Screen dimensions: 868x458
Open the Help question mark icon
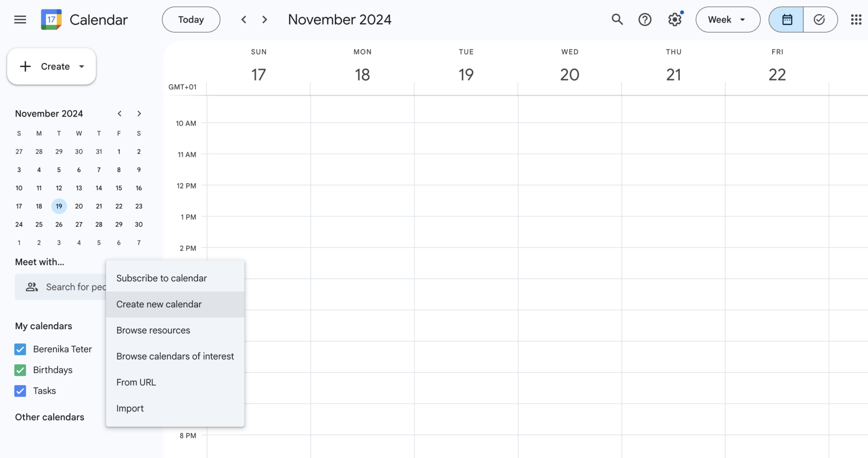645,20
